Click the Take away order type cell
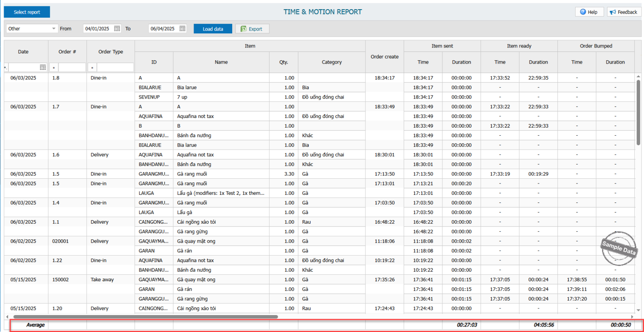The width and height of the screenshot is (644, 332). (x=111, y=280)
